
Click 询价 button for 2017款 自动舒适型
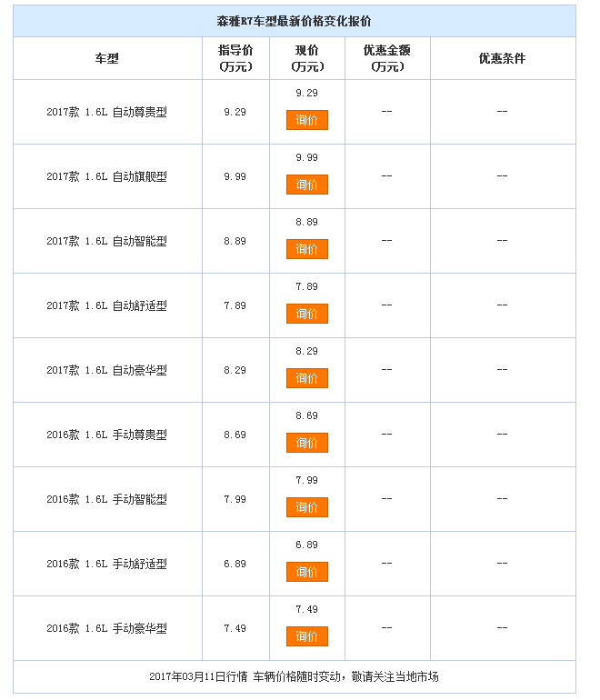pos(307,314)
